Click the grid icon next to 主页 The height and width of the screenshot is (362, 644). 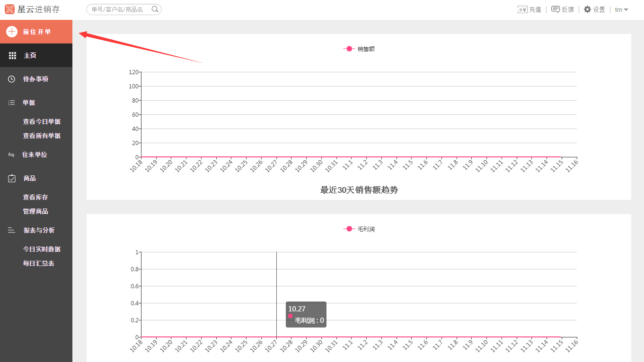[13, 56]
